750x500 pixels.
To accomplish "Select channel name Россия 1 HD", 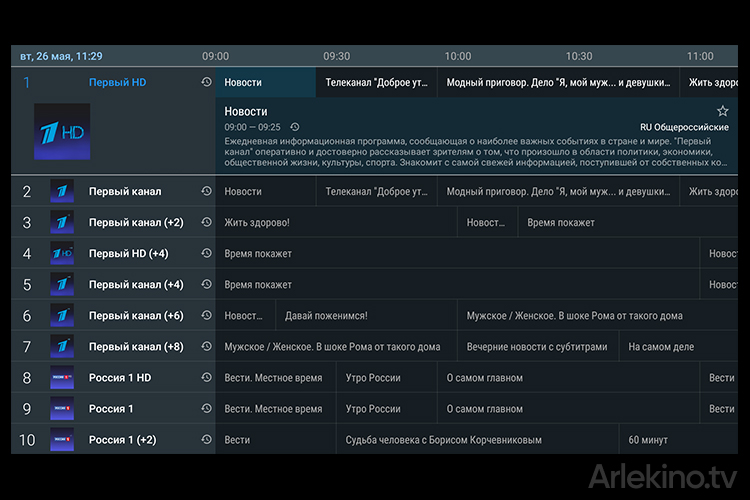I will 120,378.
